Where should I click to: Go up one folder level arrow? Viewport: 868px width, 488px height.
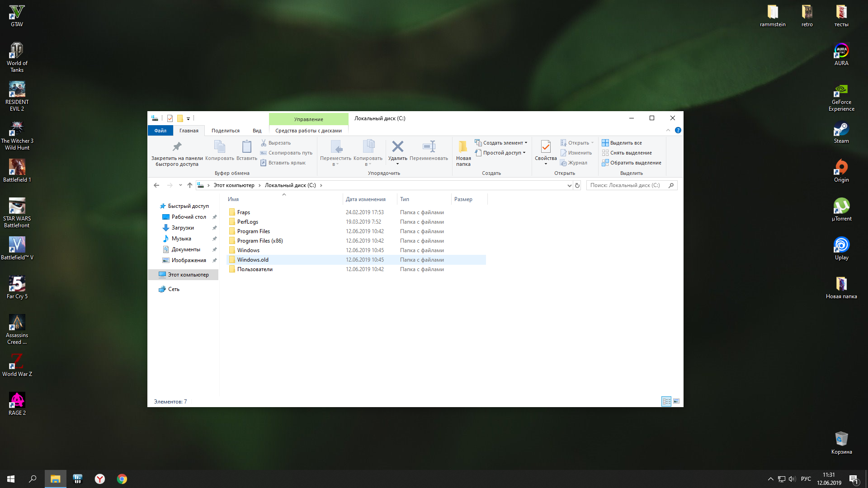pyautogui.click(x=190, y=185)
